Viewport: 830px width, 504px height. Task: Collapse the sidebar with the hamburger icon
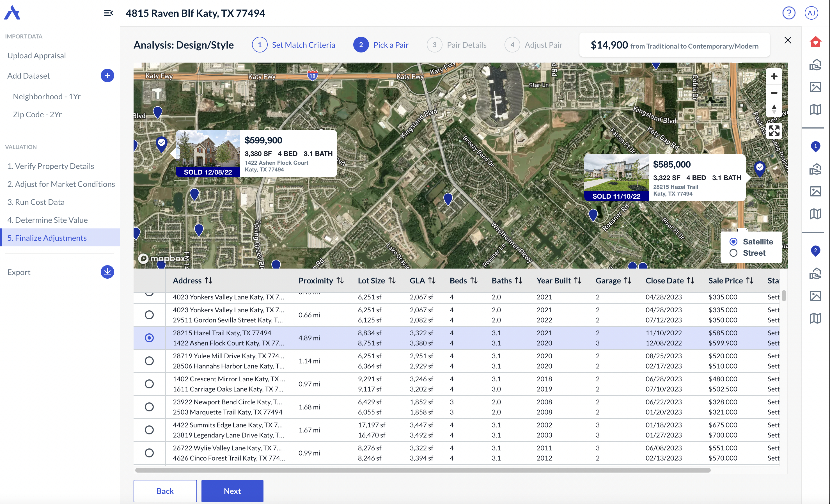108,13
